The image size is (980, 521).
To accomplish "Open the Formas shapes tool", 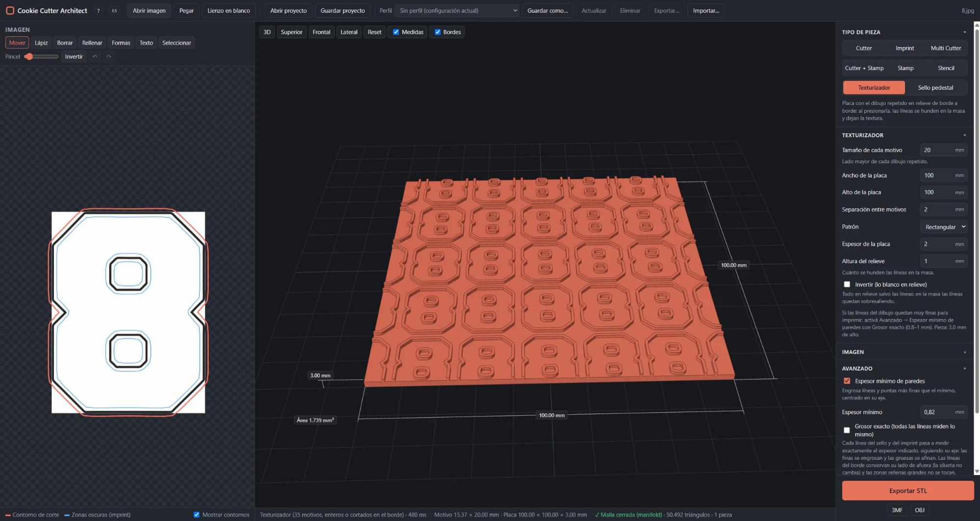I will [x=121, y=43].
